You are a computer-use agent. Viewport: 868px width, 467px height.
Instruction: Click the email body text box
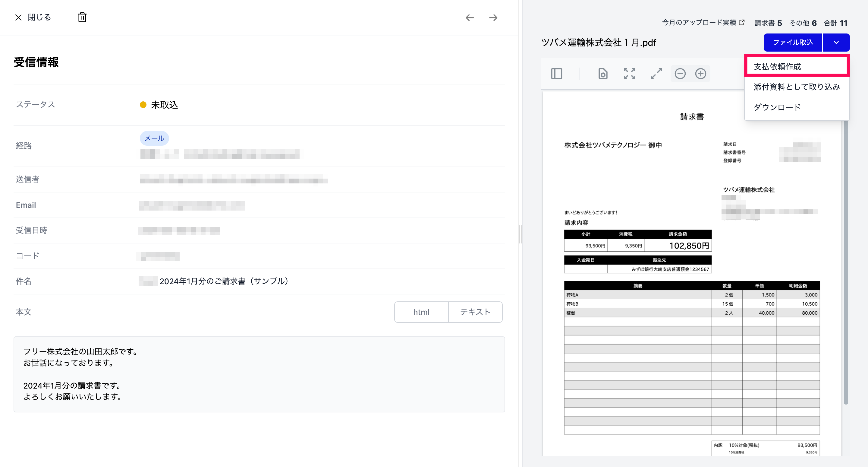pos(259,374)
